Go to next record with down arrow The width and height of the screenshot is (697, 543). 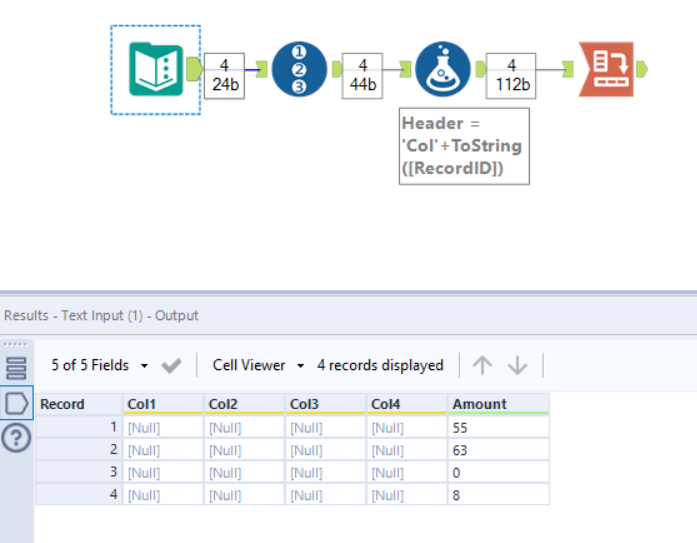517,366
